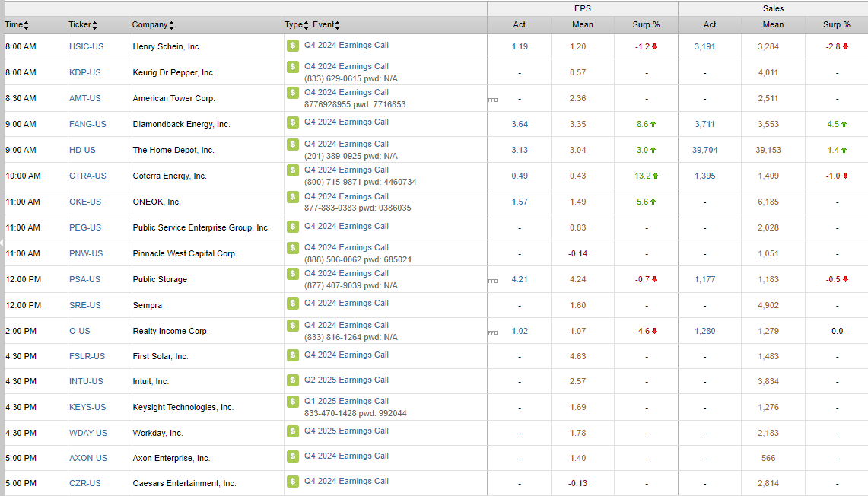Click Realty Income's actual sales value 1,280
Viewport: 868px width, 496px height.
[704, 331]
